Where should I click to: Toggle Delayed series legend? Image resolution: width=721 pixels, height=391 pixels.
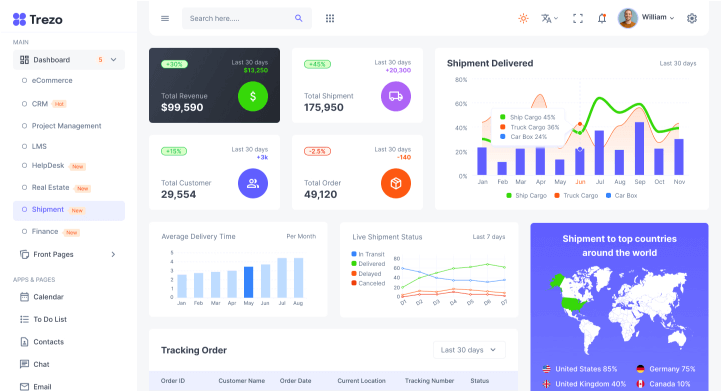point(366,274)
